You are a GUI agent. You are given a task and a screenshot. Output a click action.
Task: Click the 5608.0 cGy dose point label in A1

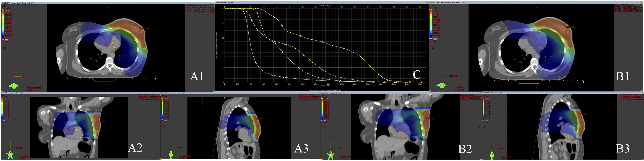click(x=145, y=29)
